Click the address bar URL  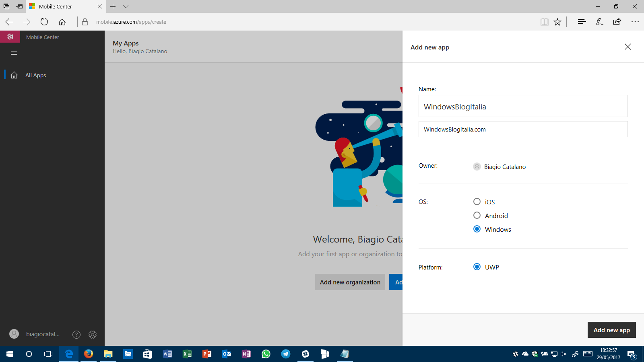(x=131, y=22)
